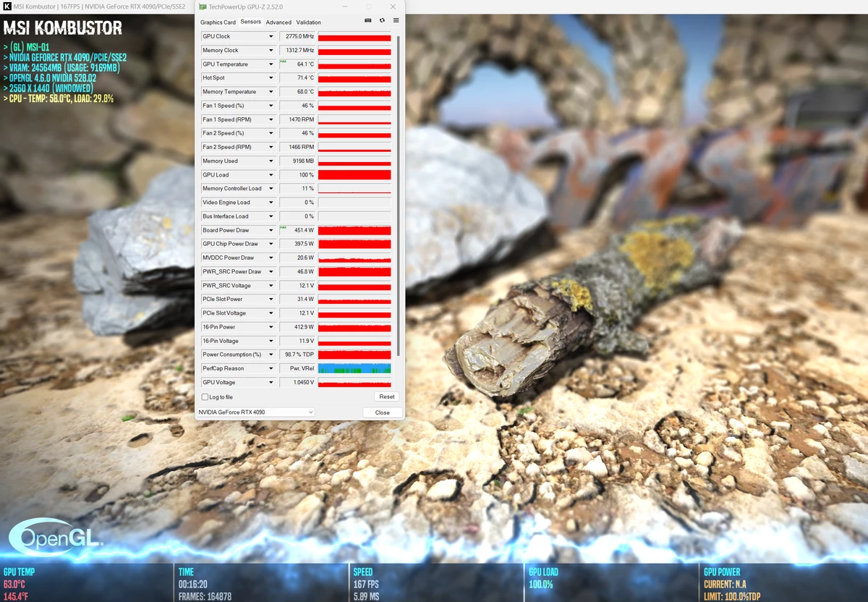
Task: Open the 16-Pin Power dropdown
Action: [x=271, y=327]
